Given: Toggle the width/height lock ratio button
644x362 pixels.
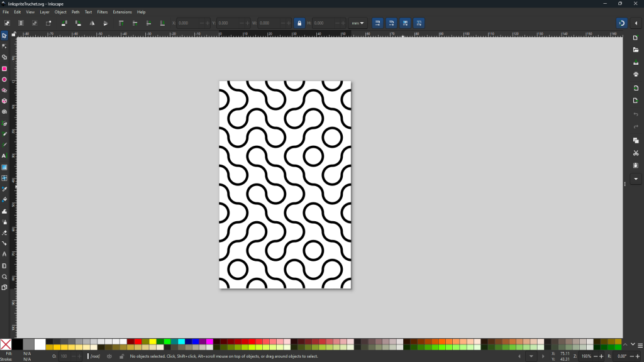Looking at the screenshot, I should click(x=299, y=23).
